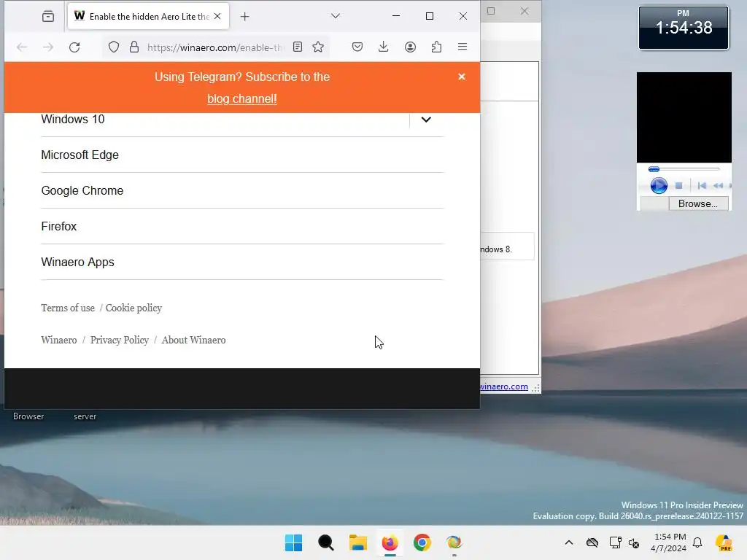The image size is (747, 560).
Task: Open notifications bell icon
Action: coord(697,542)
